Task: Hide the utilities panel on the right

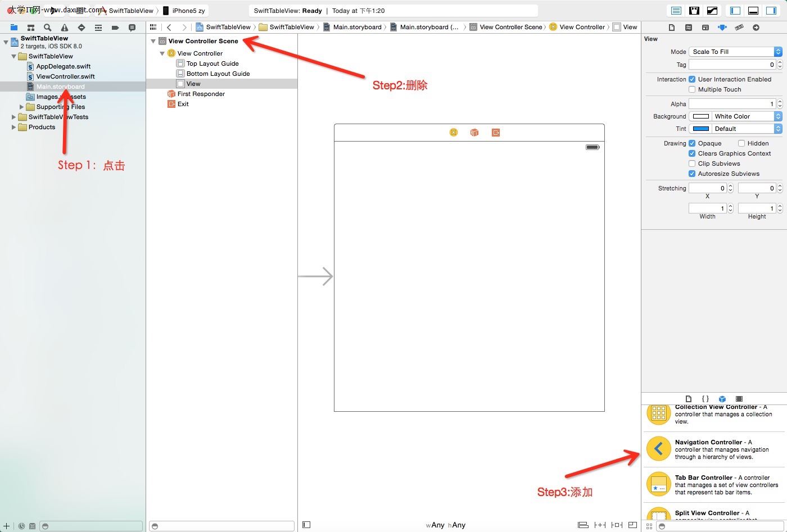Action: 771,11
